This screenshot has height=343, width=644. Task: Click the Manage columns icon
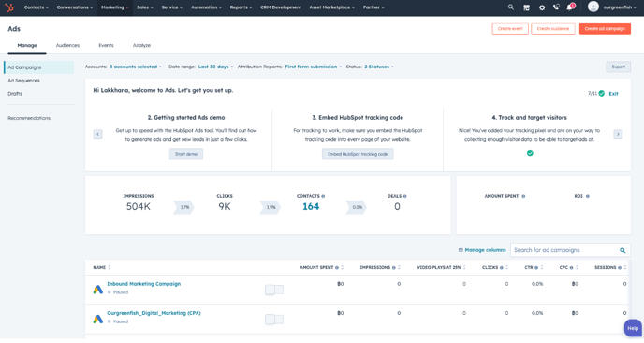pyautogui.click(x=461, y=250)
